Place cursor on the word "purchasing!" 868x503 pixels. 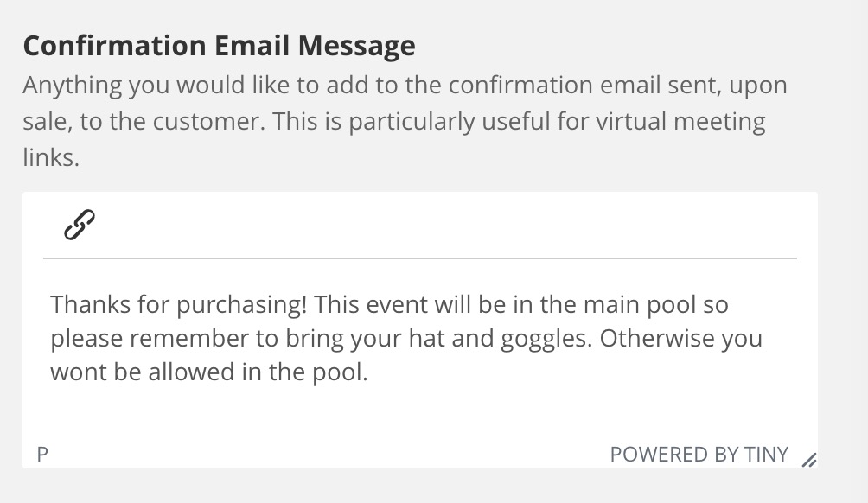[x=242, y=305]
